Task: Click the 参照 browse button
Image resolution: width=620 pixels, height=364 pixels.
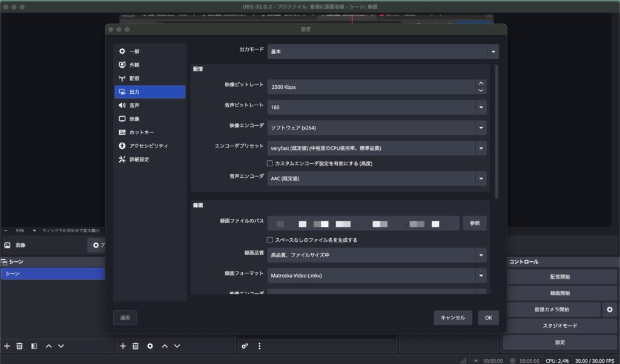Action: pyautogui.click(x=475, y=223)
